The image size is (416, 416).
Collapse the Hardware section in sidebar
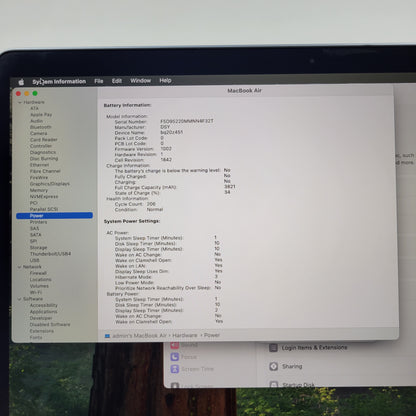[x=20, y=102]
